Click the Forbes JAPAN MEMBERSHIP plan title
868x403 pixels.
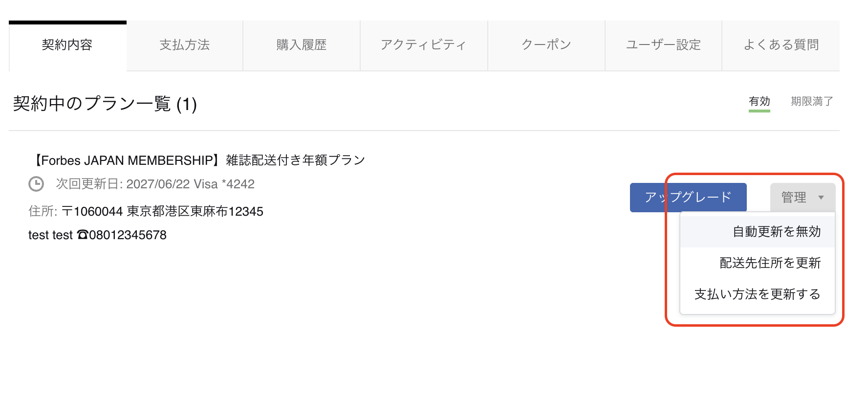197,160
